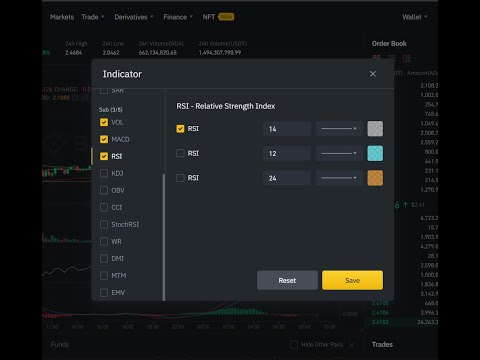Image resolution: width=480 pixels, height=360 pixels.
Task: Click the 24h Low value 2.0462
Action: tap(111, 53)
